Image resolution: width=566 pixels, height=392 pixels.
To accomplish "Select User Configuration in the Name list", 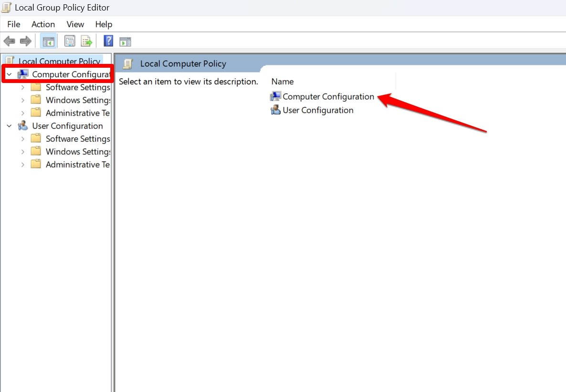I will 318,110.
